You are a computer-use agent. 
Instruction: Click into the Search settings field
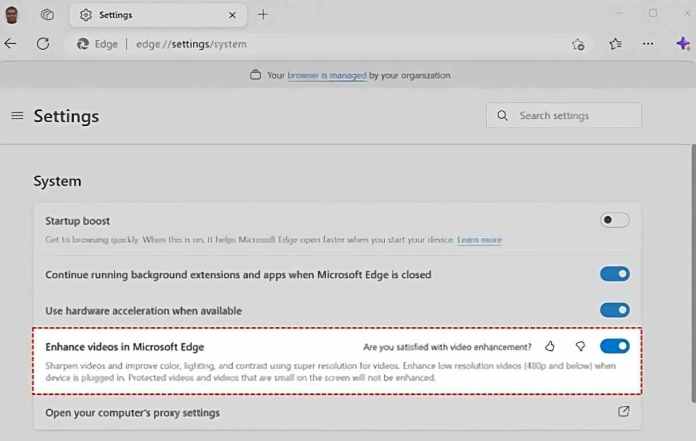[x=564, y=115]
